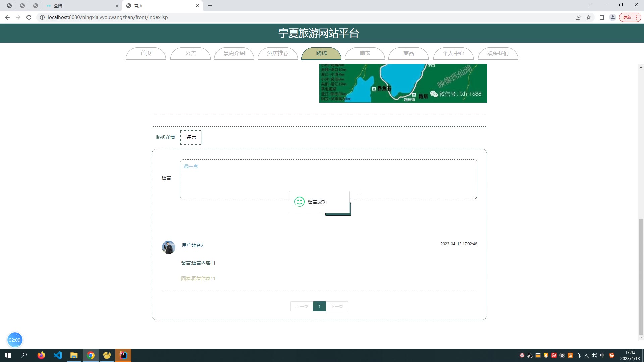This screenshot has height=362, width=644.
Task: Open the 公告 navigation tab
Action: 191,53
